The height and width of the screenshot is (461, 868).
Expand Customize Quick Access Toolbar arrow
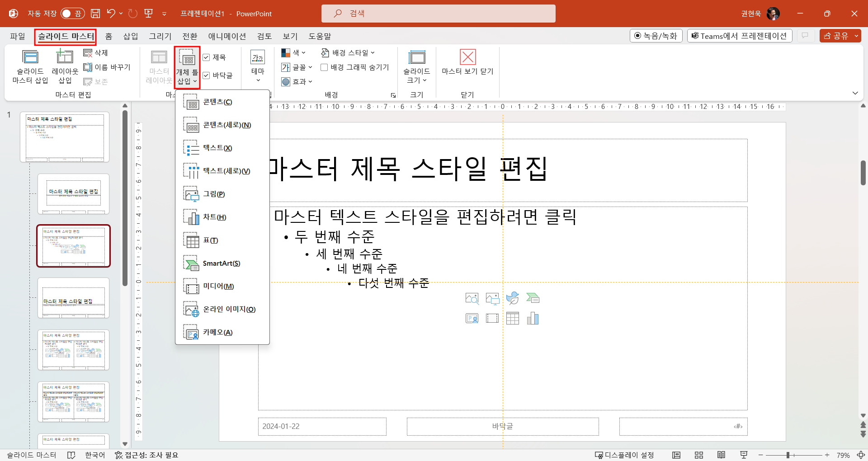coord(164,14)
